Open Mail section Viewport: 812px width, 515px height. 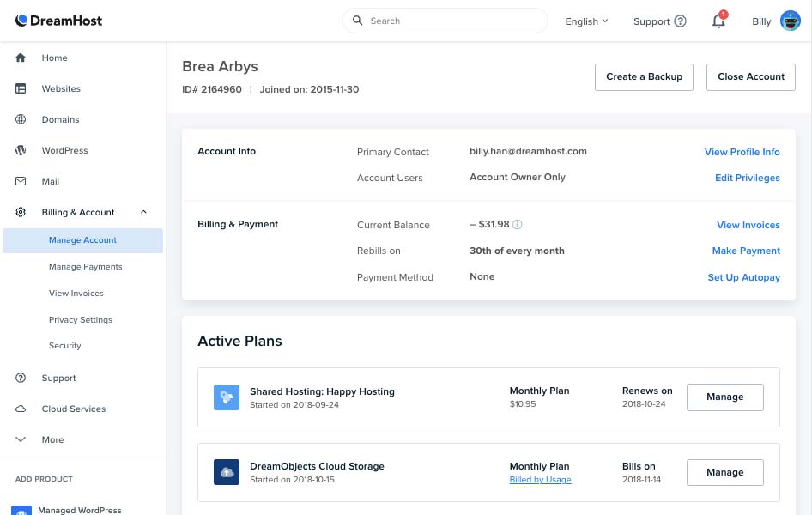[51, 182]
